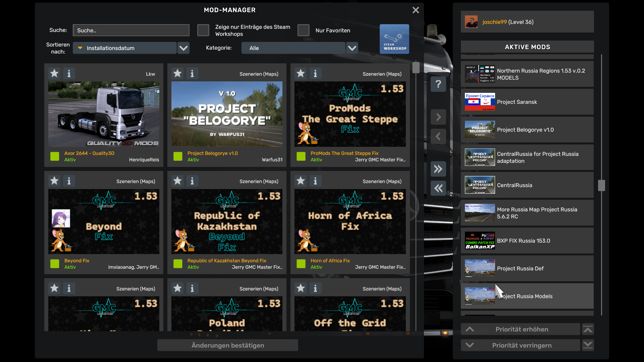
Task: Open info for ProMods The Great Steppe Fix
Action: point(315,73)
